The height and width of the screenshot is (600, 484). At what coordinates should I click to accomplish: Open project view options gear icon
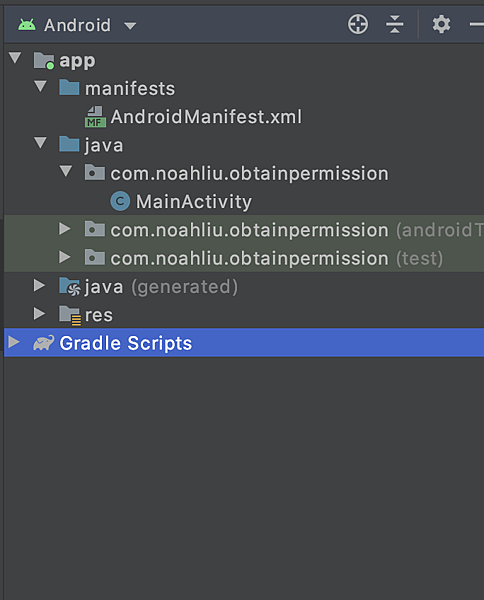pos(441,24)
